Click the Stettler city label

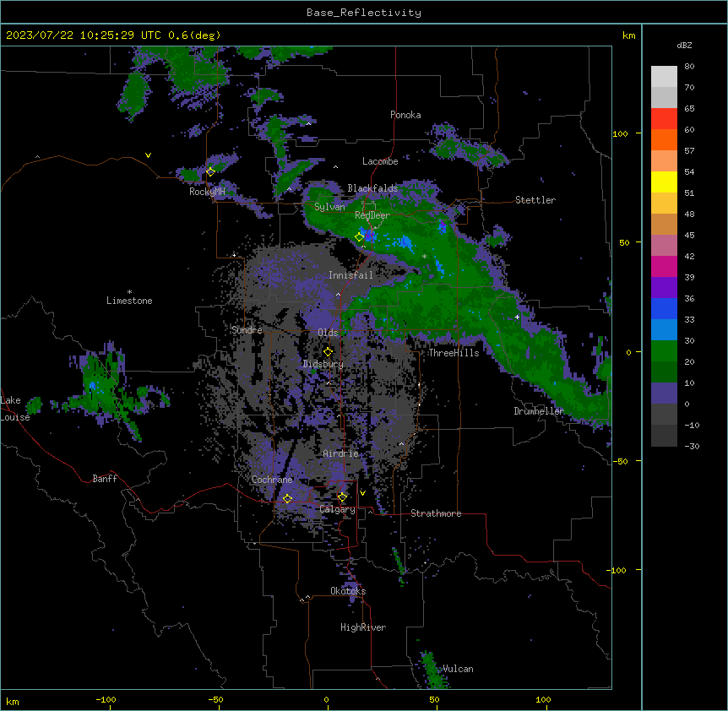tap(535, 200)
